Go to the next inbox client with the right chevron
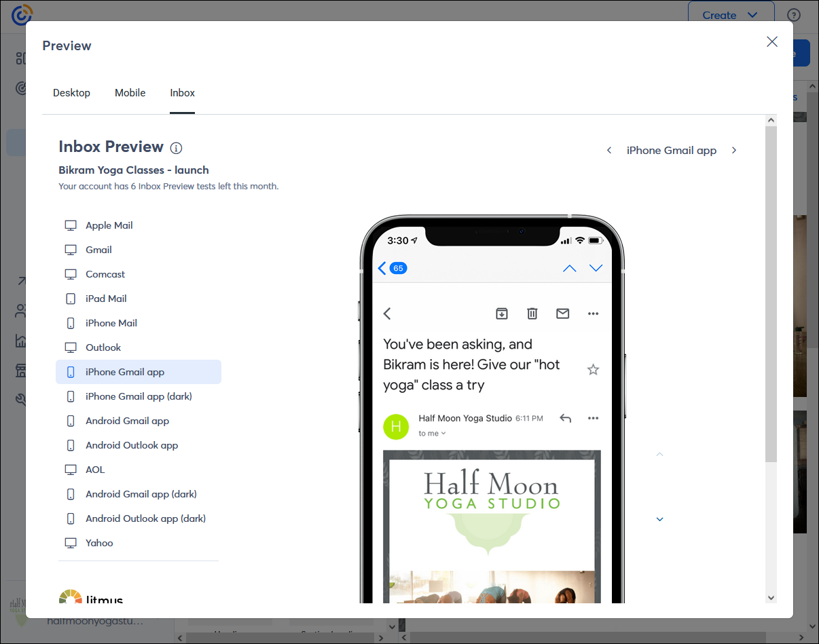The image size is (819, 644). (734, 150)
